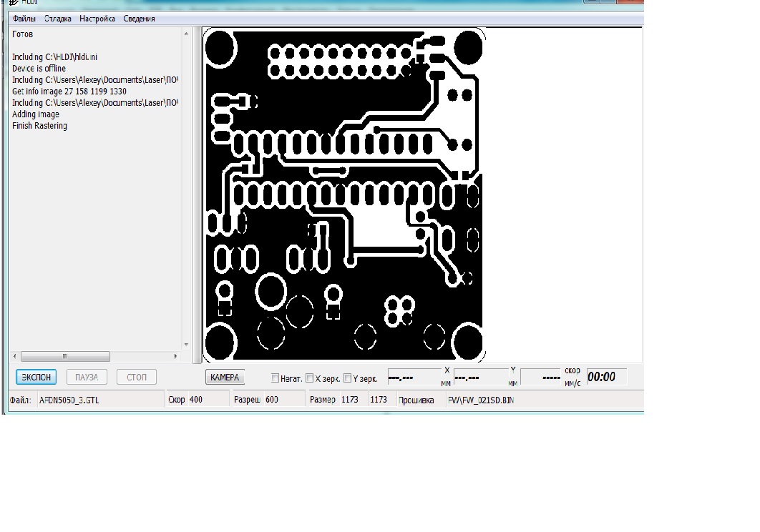Click the Y coordinate field
The height and width of the screenshot is (532, 760).
[x=480, y=377]
